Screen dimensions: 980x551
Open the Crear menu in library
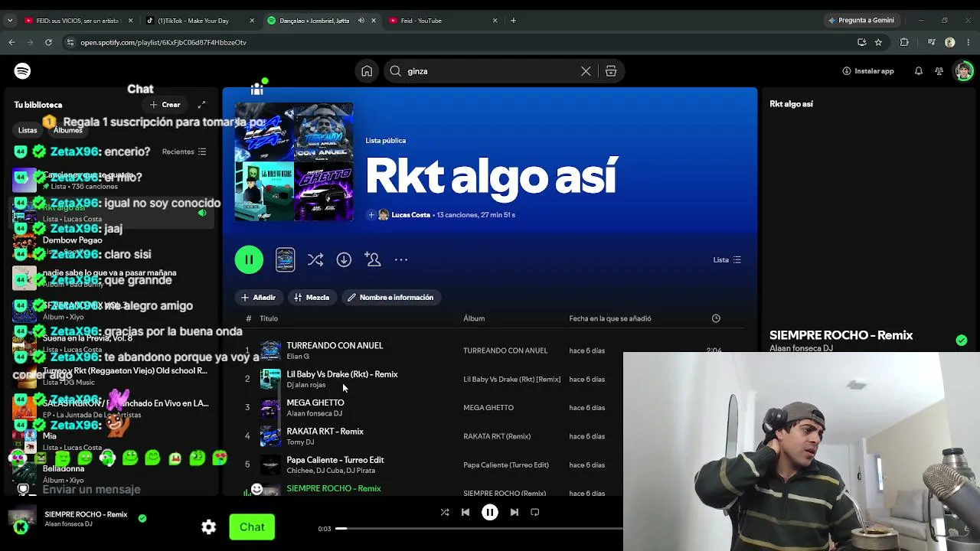pos(165,105)
